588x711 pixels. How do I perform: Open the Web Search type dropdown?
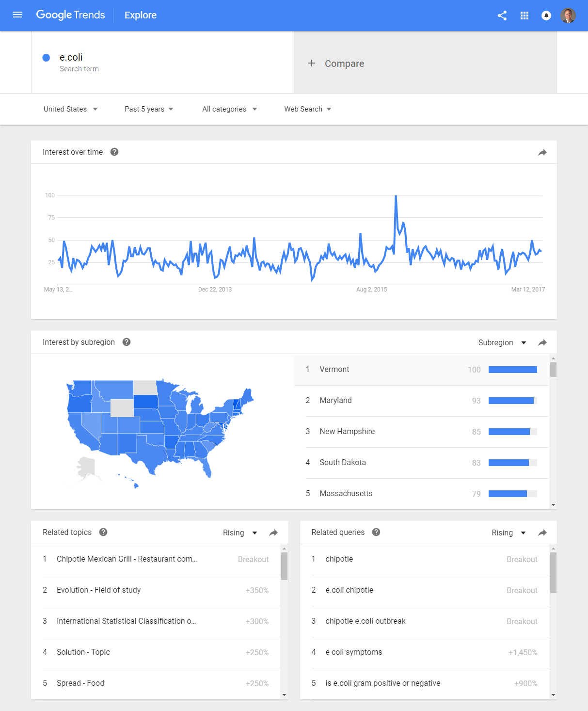307,109
